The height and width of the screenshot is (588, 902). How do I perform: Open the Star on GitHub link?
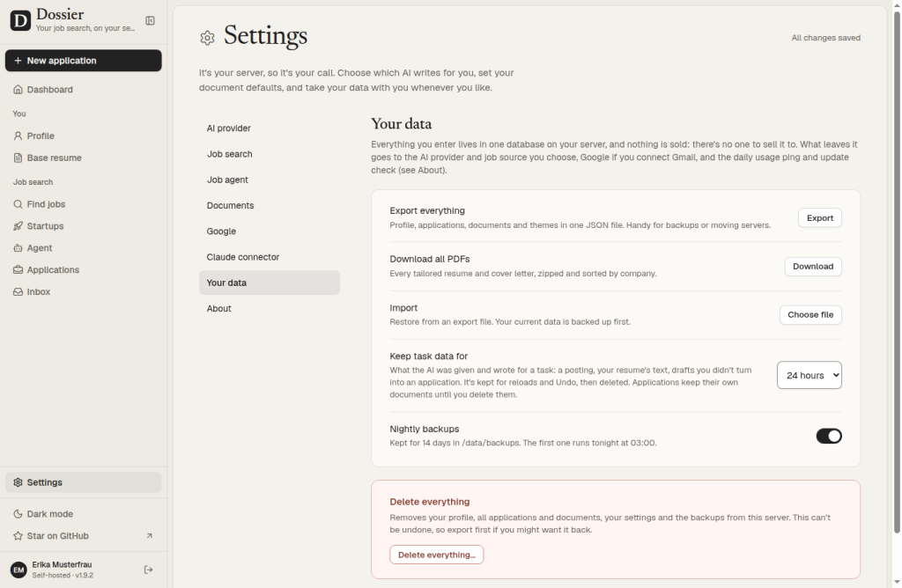pyautogui.click(x=57, y=536)
